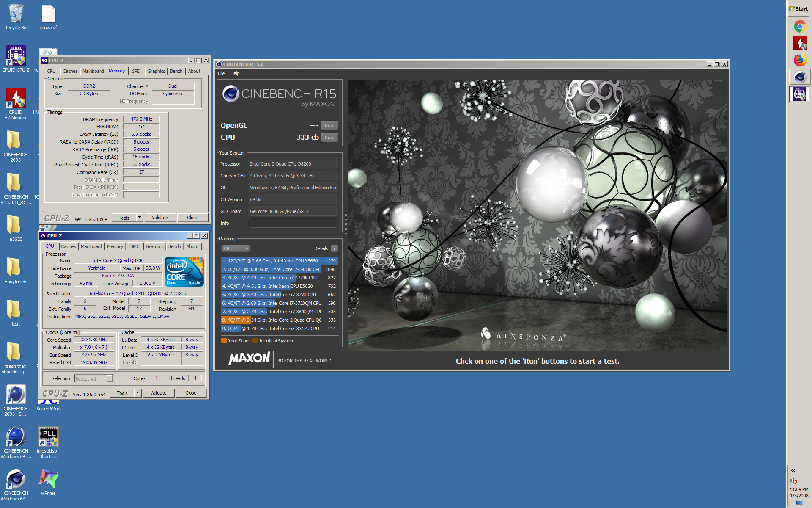The width and height of the screenshot is (812, 508).
Task: Select the 'trash that shouldn't g...' folder
Action: tap(16, 358)
